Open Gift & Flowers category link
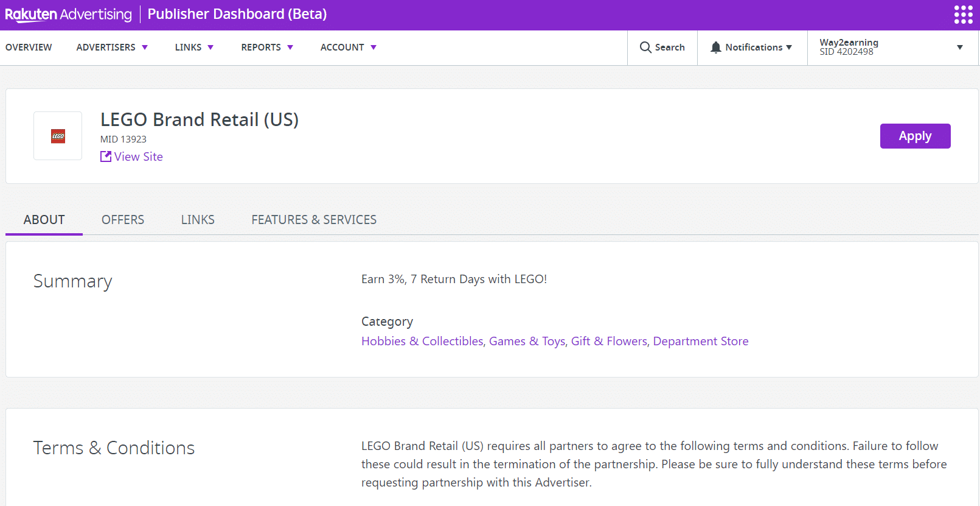Screen dimensions: 980x506 coord(609,341)
